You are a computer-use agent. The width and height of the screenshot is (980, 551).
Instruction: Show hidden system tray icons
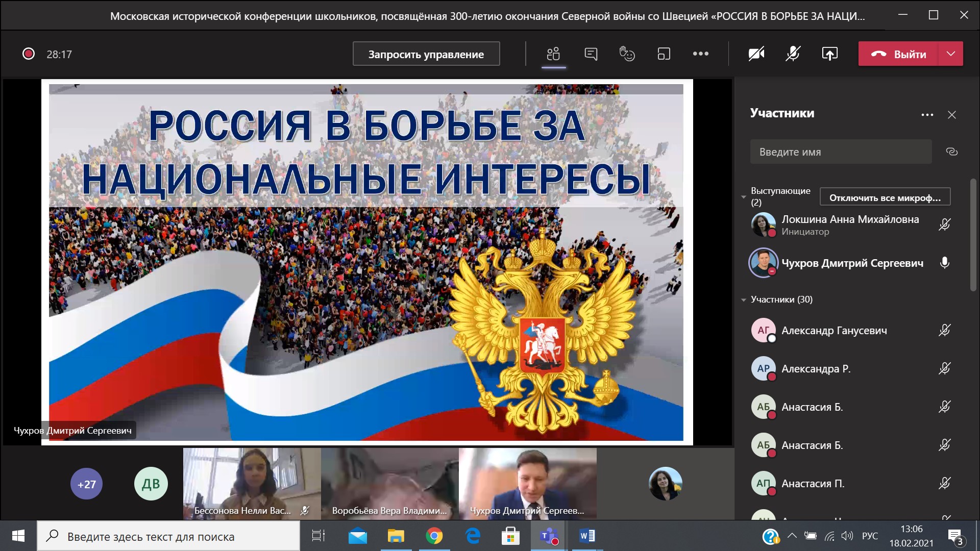click(x=792, y=536)
